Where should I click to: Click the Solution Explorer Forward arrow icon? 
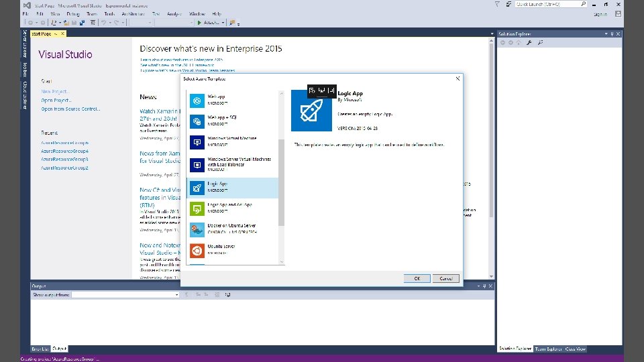pos(511,43)
